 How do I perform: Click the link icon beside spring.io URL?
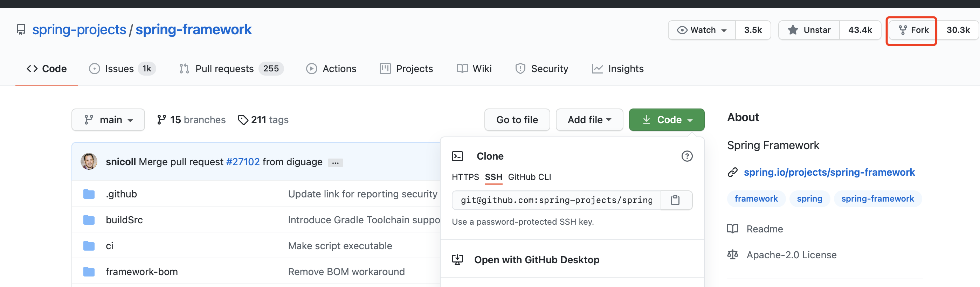click(x=733, y=173)
